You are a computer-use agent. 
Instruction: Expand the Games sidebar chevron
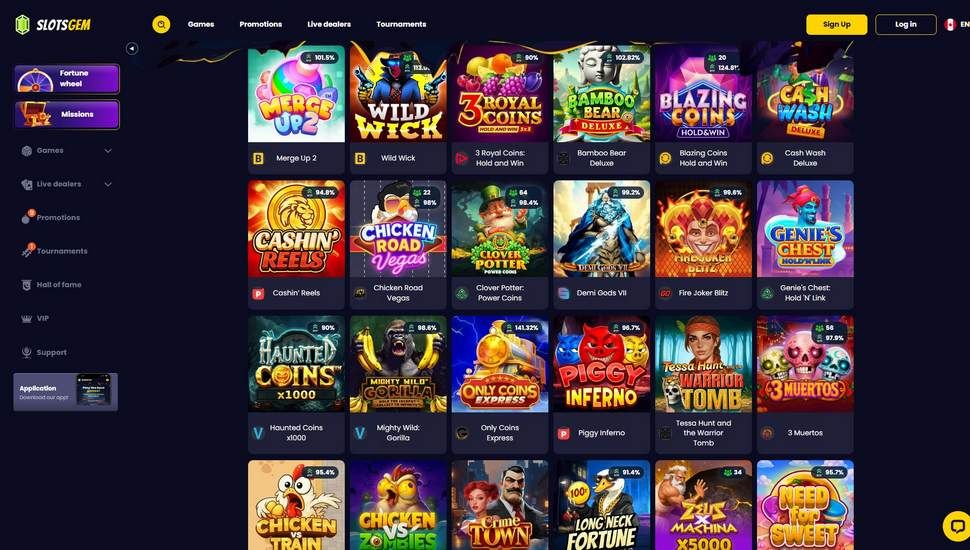[x=108, y=151]
